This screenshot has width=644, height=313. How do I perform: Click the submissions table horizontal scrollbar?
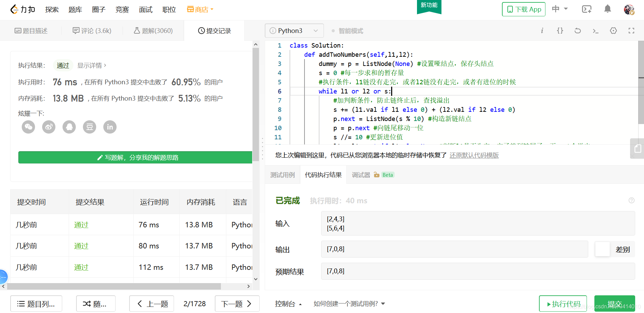[114, 286]
